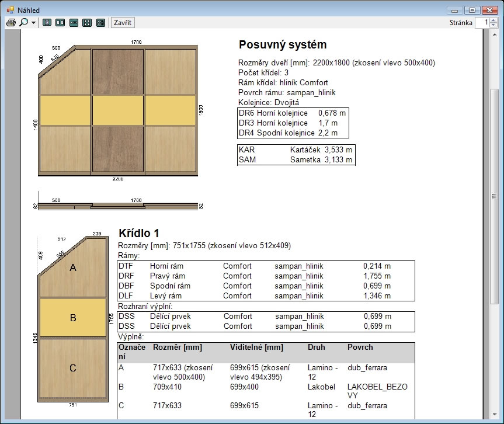Image resolution: width=504 pixels, height=424 pixels.
Task: Increase page number with up arrow
Action: coord(495,20)
